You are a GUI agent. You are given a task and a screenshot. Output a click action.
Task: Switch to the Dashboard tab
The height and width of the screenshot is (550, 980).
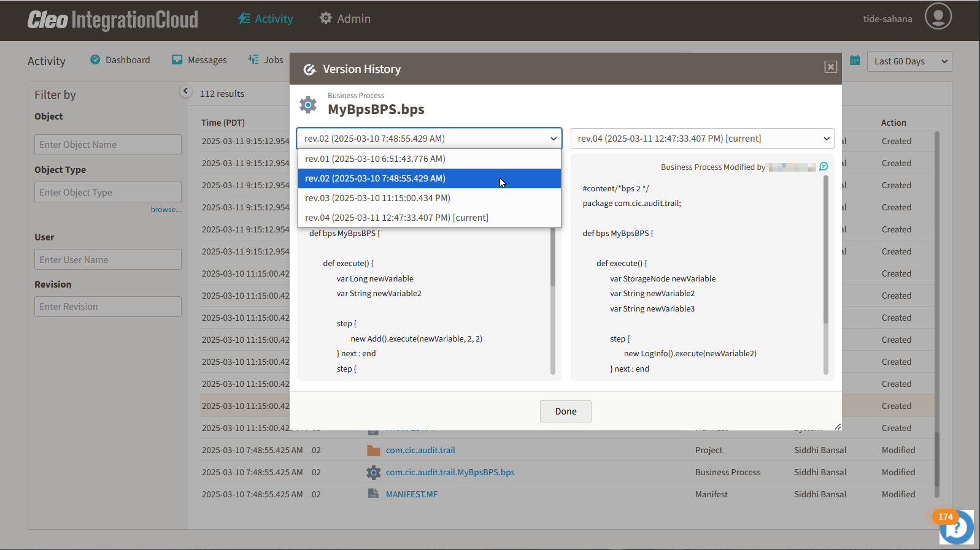coord(120,59)
